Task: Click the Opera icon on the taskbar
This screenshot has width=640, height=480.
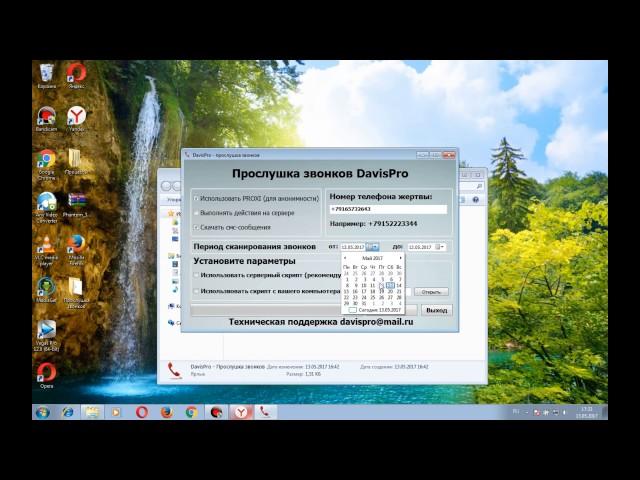Action: coord(142,412)
